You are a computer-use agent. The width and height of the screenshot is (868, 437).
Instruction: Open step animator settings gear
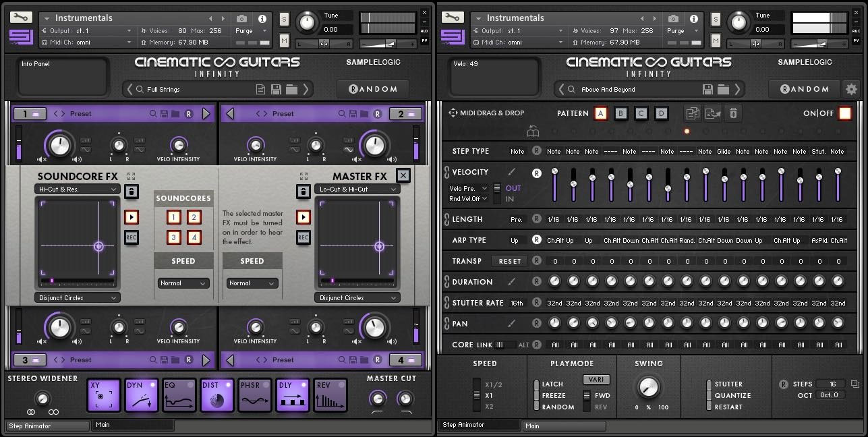pyautogui.click(x=851, y=89)
